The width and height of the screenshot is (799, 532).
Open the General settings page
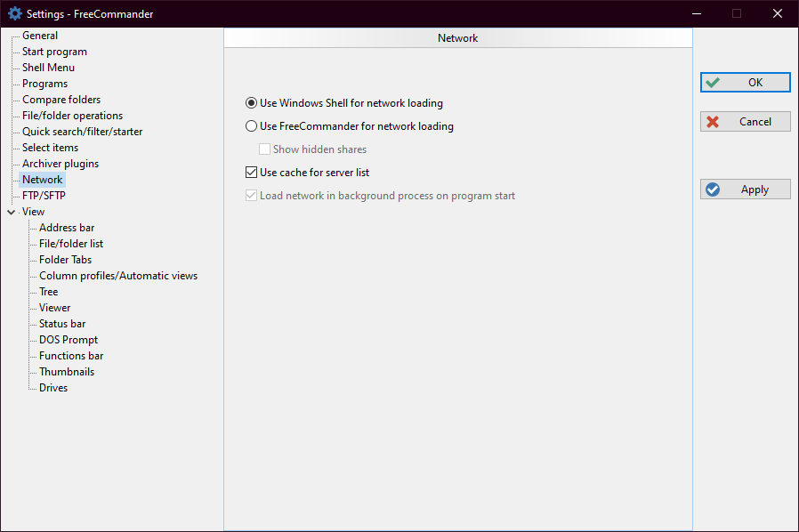pos(40,36)
